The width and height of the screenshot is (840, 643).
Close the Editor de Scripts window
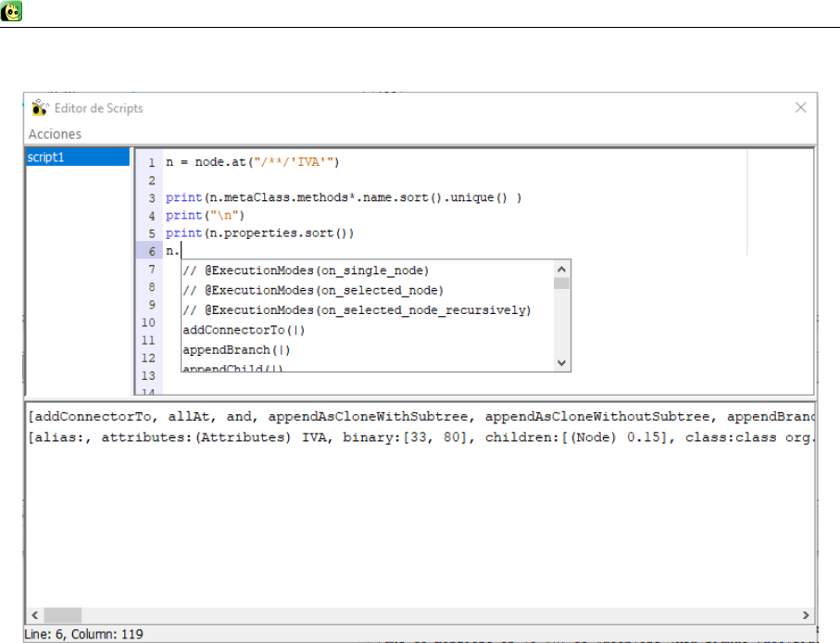coord(801,107)
